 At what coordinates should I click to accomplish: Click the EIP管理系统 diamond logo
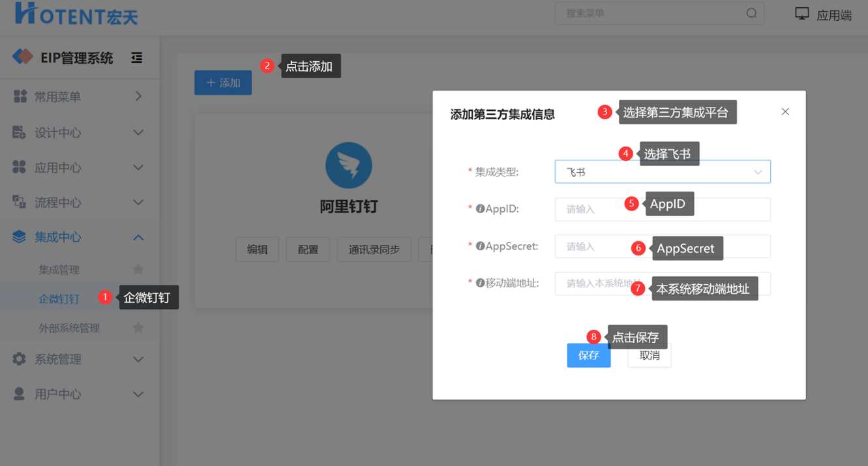click(x=23, y=57)
